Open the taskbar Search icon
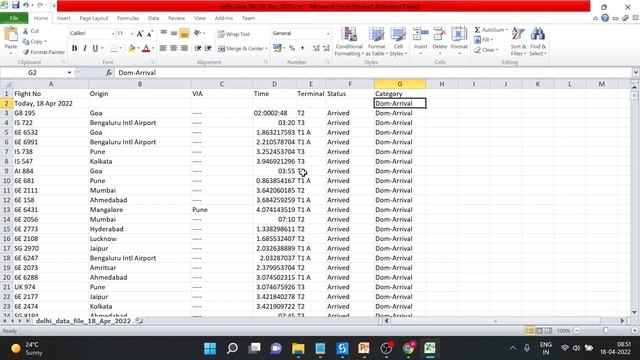Viewport: 640px width, 360px height. (x=232, y=349)
